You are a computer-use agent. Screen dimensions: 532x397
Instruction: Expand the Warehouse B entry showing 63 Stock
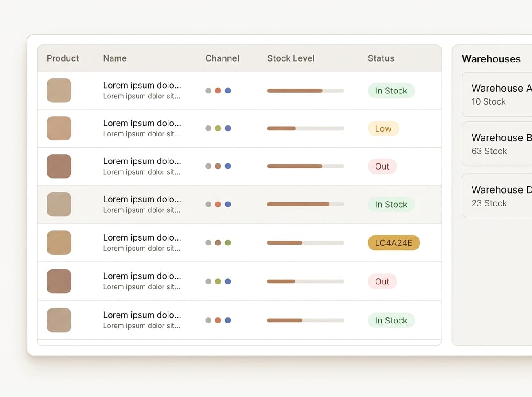pos(501,144)
